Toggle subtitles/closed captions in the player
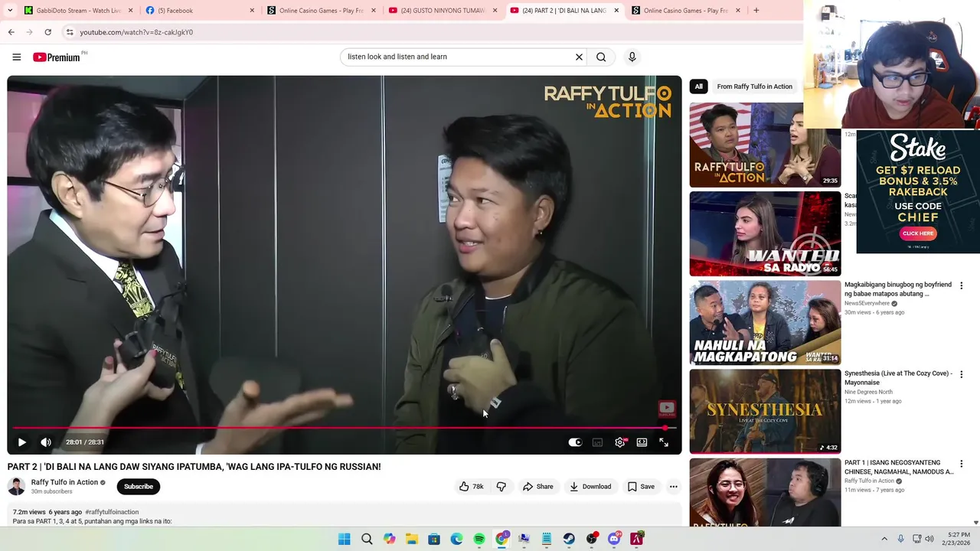The height and width of the screenshot is (551, 980). (x=597, y=442)
